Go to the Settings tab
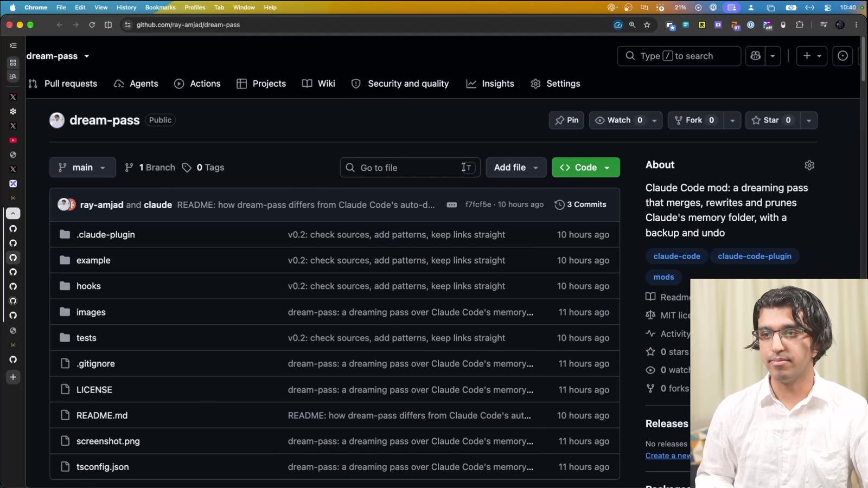 click(x=556, y=84)
